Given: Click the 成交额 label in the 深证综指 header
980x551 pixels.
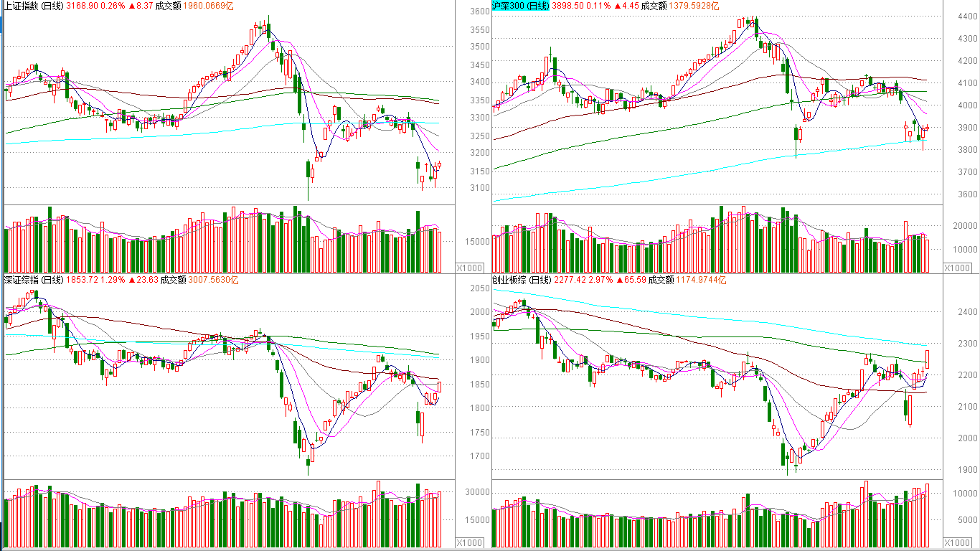Looking at the screenshot, I should coord(174,280).
